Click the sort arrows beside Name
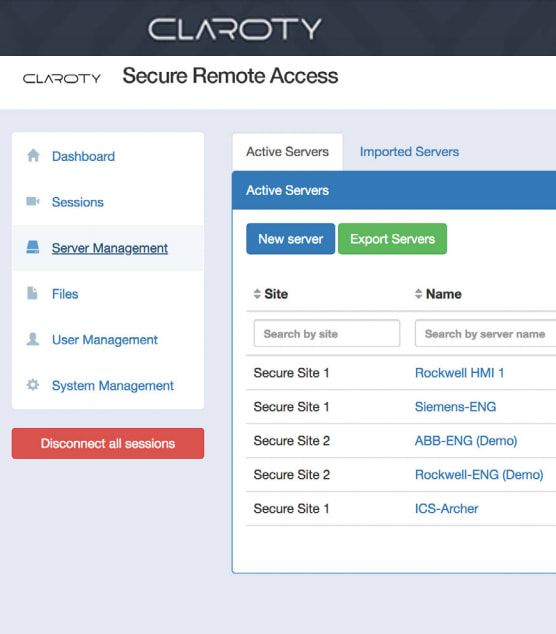This screenshot has height=634, width=556. coord(419,294)
